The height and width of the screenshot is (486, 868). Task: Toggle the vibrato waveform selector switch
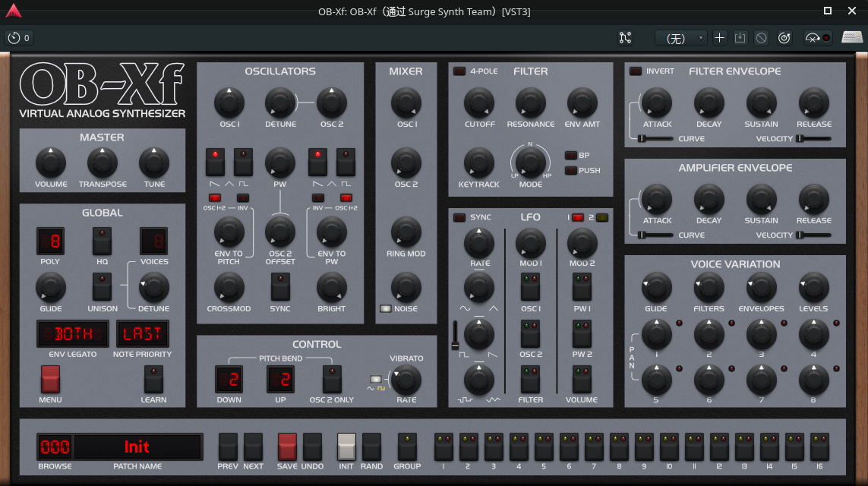[376, 379]
